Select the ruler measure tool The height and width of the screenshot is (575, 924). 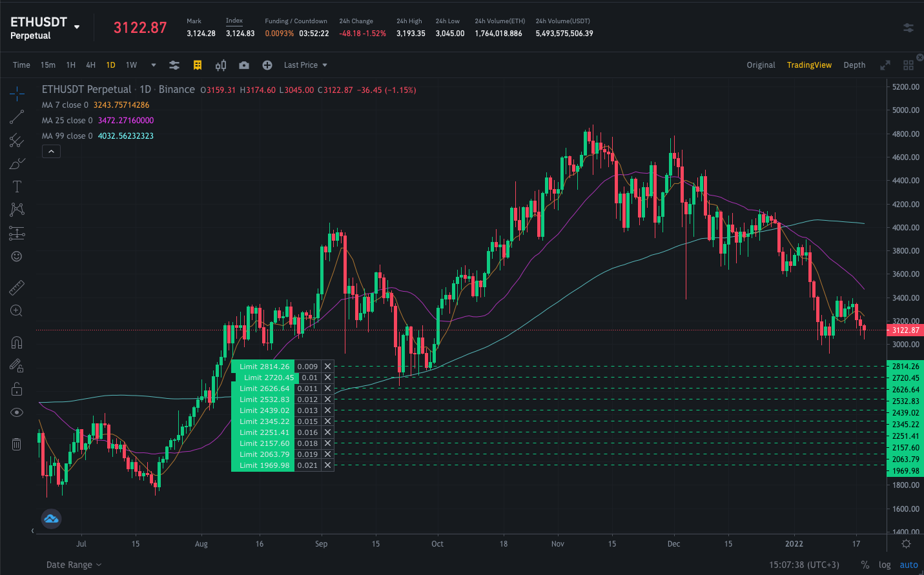pos(17,287)
